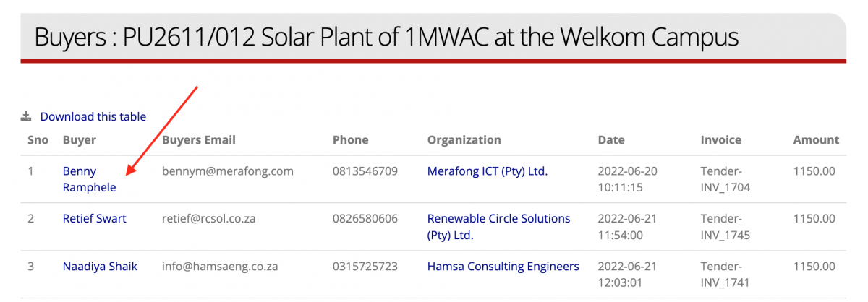Click the email bennym@merafong.com

pyautogui.click(x=227, y=171)
